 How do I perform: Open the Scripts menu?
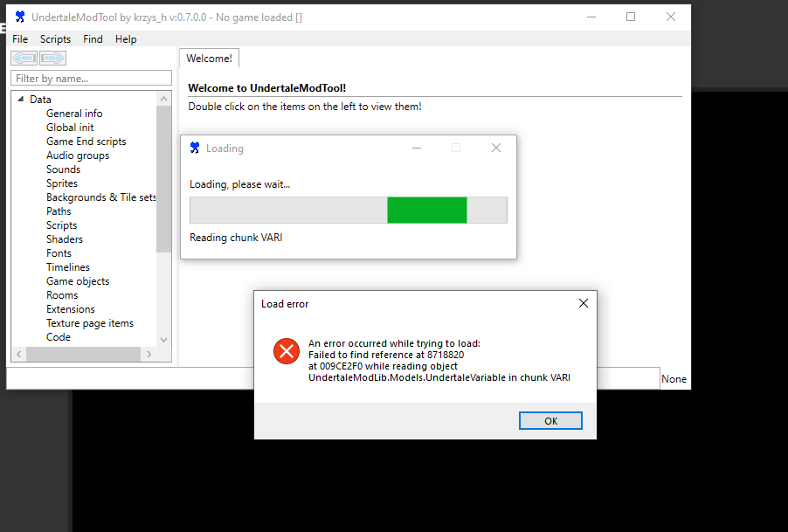[x=55, y=39]
